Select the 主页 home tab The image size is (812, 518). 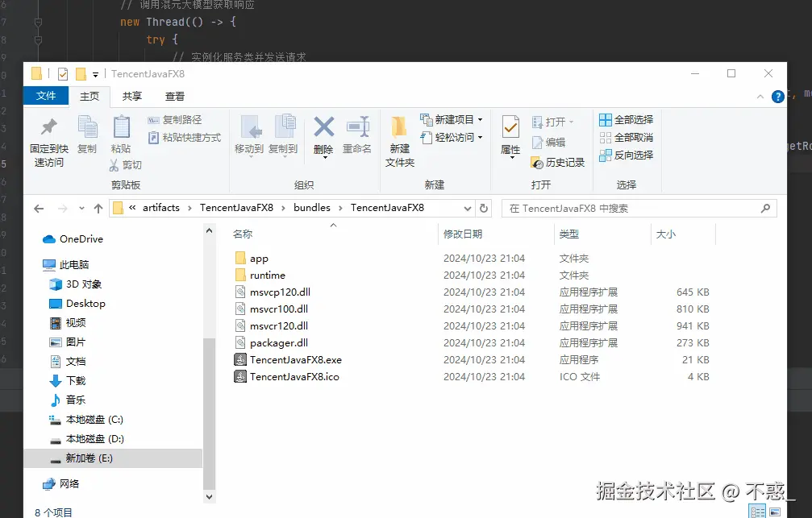[x=89, y=96]
